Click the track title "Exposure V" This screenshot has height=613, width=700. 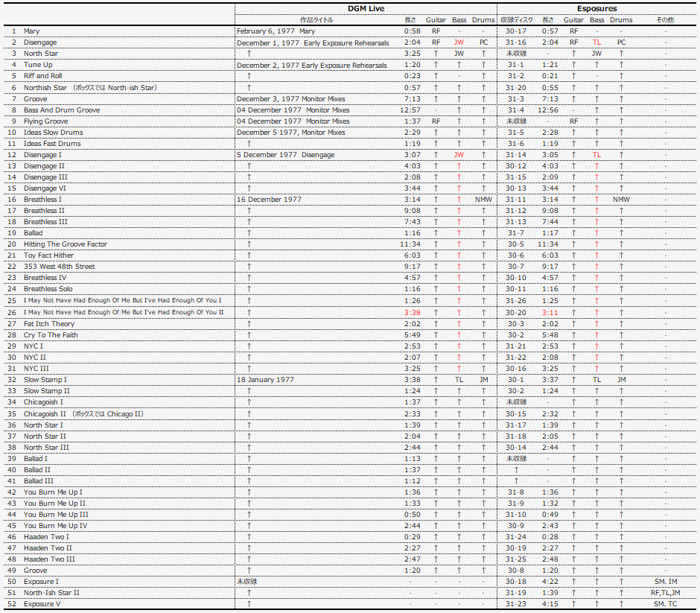[42, 603]
